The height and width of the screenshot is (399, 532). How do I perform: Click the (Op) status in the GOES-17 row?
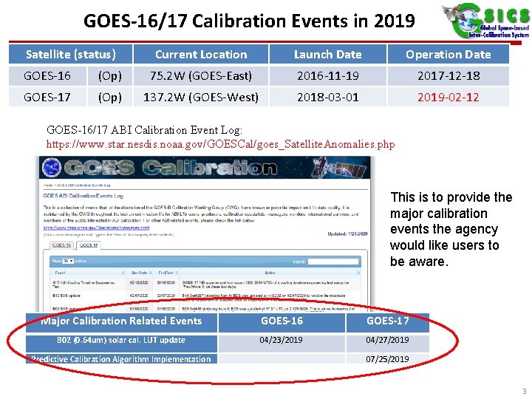110,98
